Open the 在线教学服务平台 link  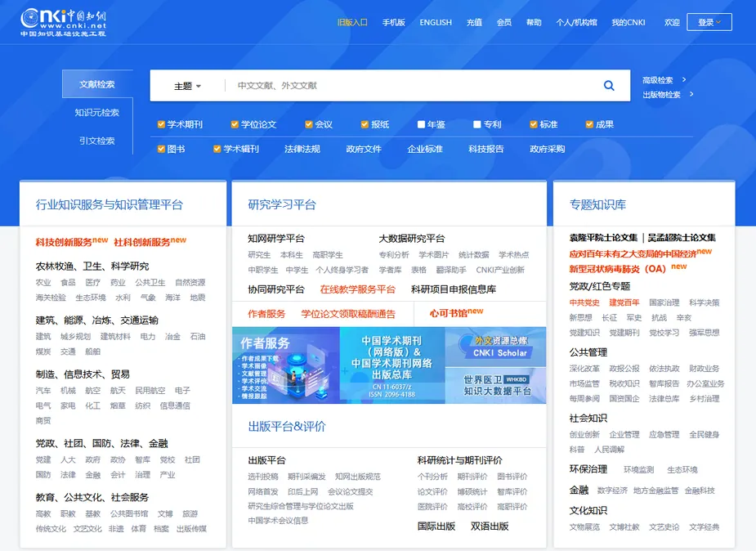point(358,289)
